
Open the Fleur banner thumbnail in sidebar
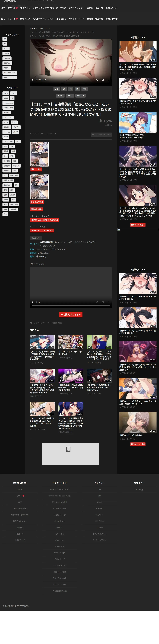coord(138,122)
